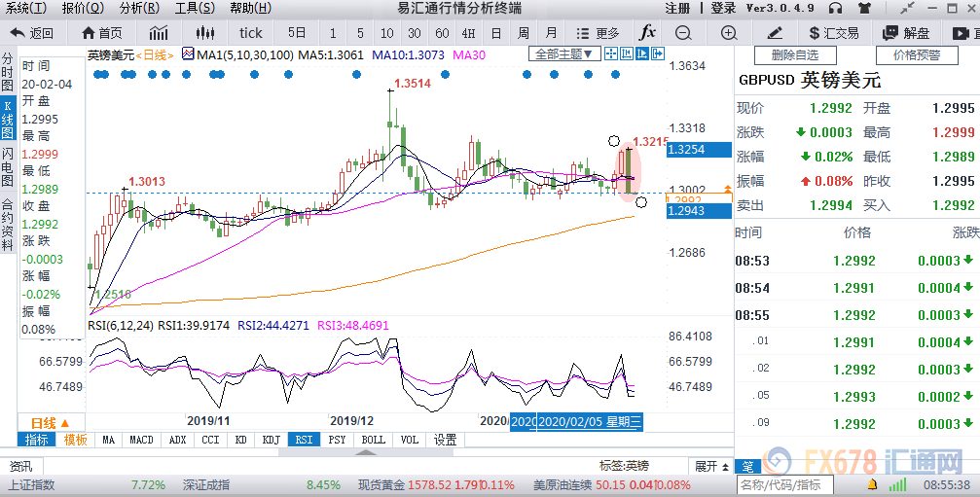Click the highlighted play-forward chart axis icon

[642, 54]
